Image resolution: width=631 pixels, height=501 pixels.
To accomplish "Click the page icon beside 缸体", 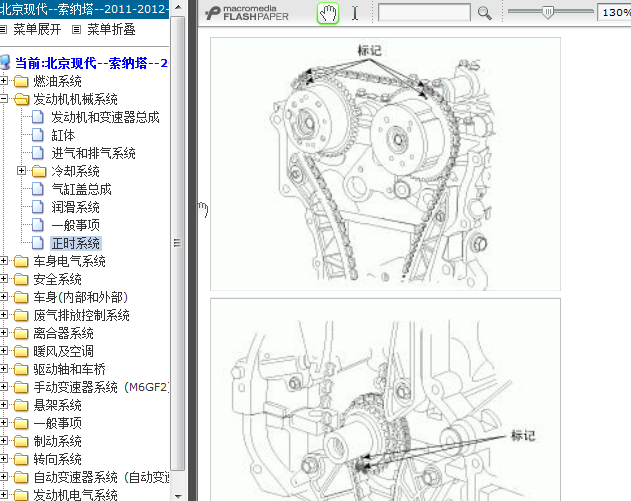I will click(x=38, y=135).
